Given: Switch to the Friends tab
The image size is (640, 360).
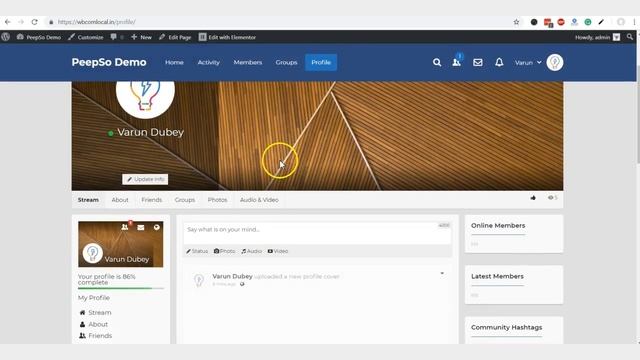Looking at the screenshot, I should (151, 200).
